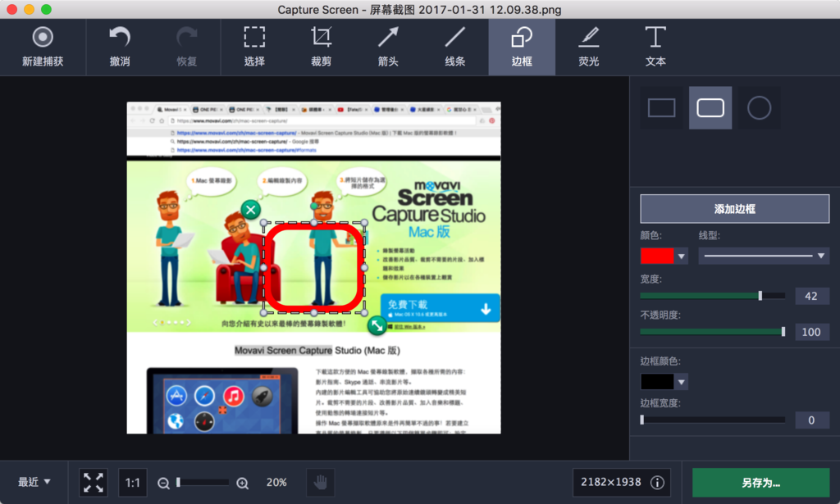Choose the 选择 selection tool
Viewport: 840px width, 504px height.
(254, 47)
